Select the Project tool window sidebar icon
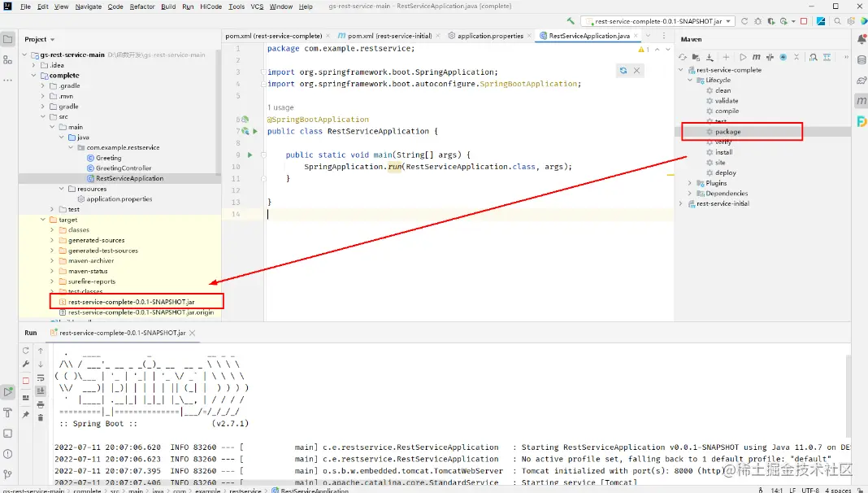The height and width of the screenshot is (493, 868). coord(8,39)
